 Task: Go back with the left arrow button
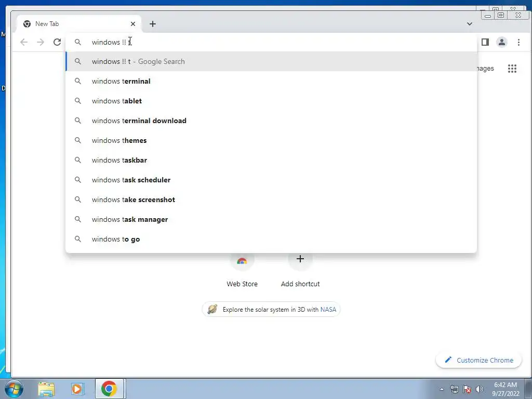point(24,42)
